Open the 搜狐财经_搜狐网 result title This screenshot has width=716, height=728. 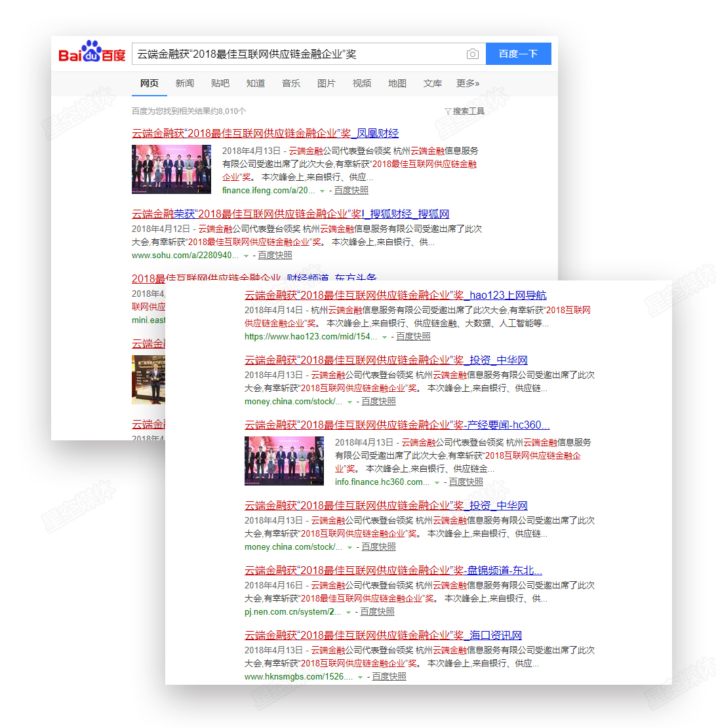tap(290, 214)
